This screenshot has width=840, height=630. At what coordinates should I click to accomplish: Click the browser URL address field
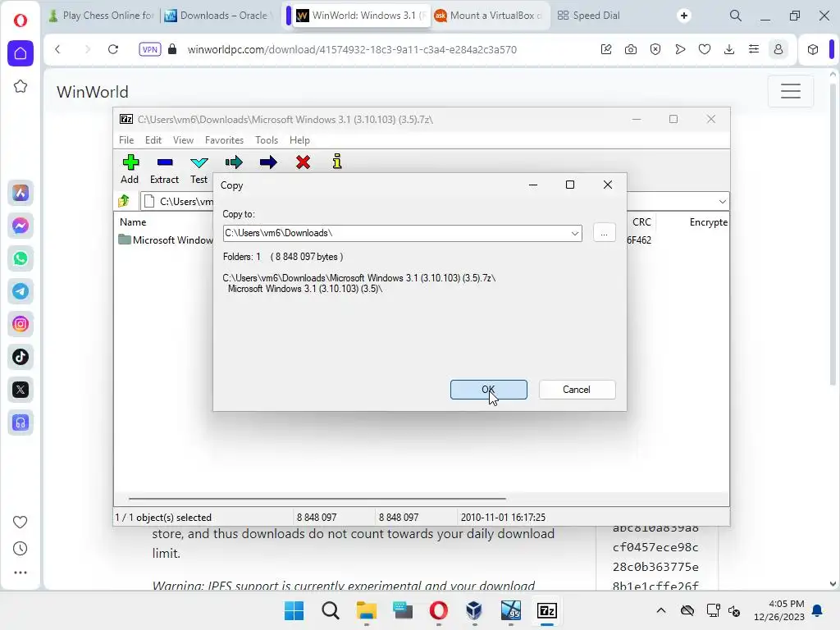[352, 49]
